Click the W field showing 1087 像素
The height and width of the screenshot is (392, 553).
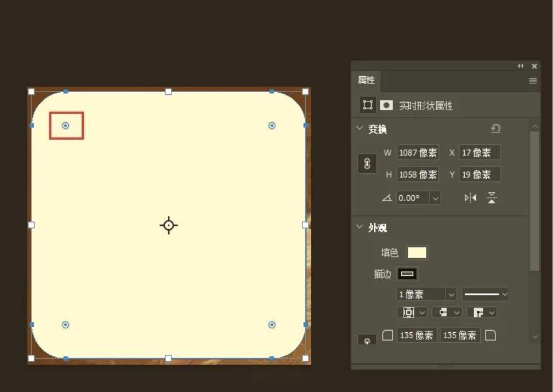tap(418, 153)
